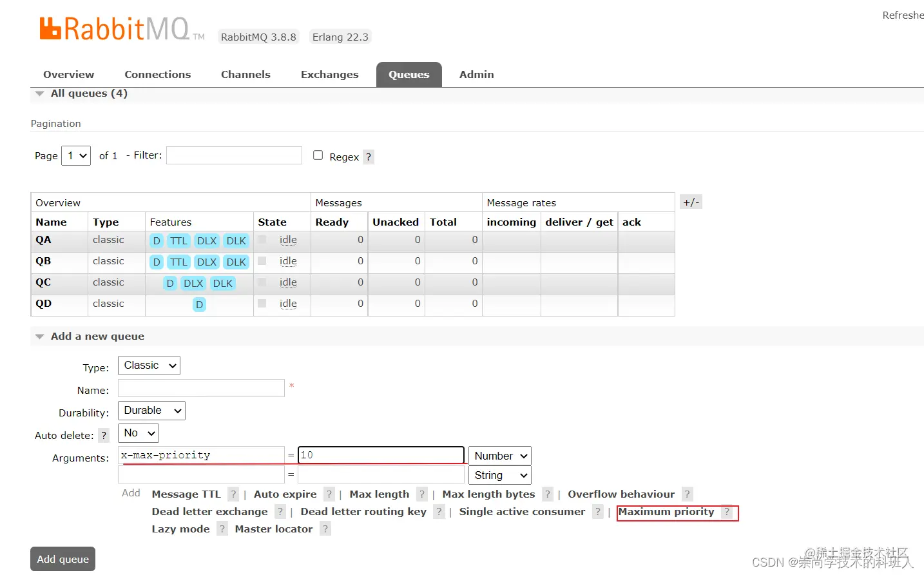
Task: Select the Queues tab
Action: (x=409, y=75)
